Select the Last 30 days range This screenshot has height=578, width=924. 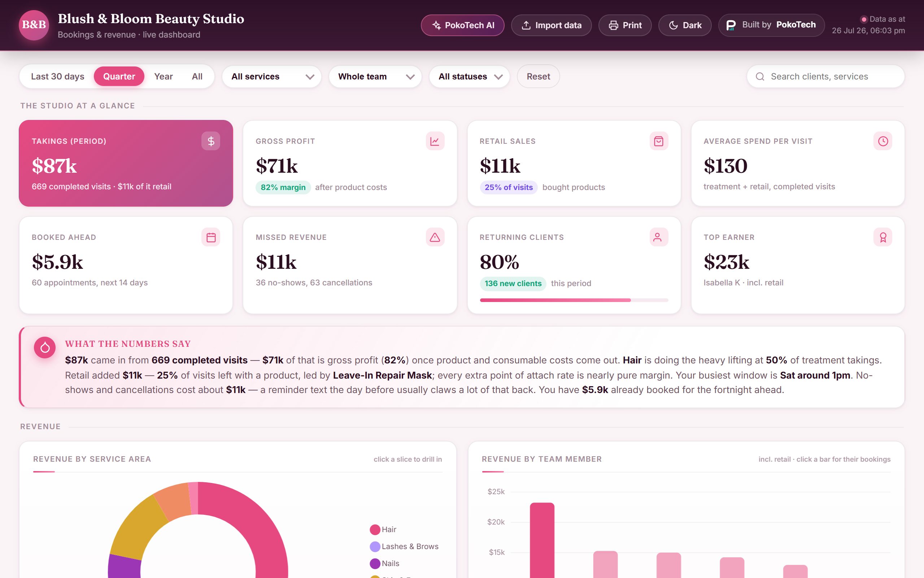(x=58, y=77)
